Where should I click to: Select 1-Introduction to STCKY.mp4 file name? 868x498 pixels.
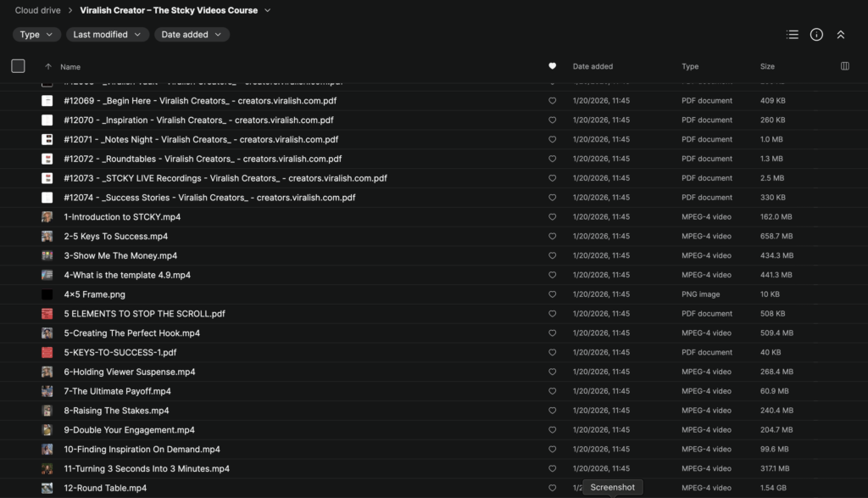pyautogui.click(x=122, y=217)
